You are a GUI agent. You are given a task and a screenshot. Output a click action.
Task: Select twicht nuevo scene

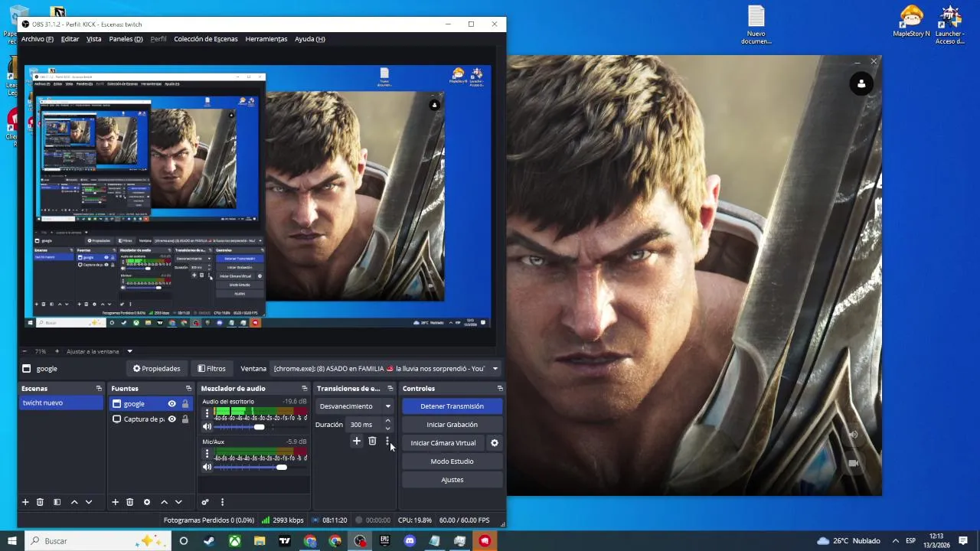click(x=61, y=403)
